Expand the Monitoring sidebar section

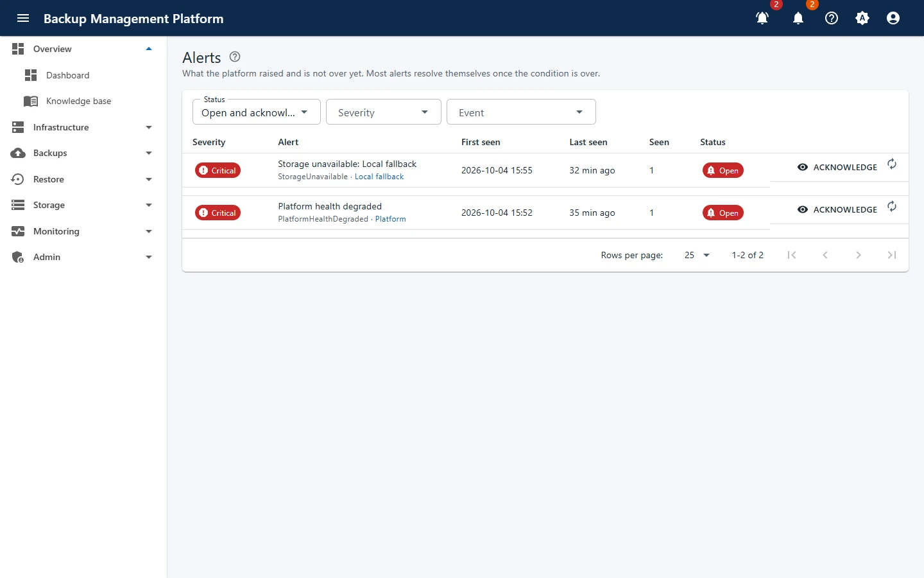pyautogui.click(x=83, y=231)
